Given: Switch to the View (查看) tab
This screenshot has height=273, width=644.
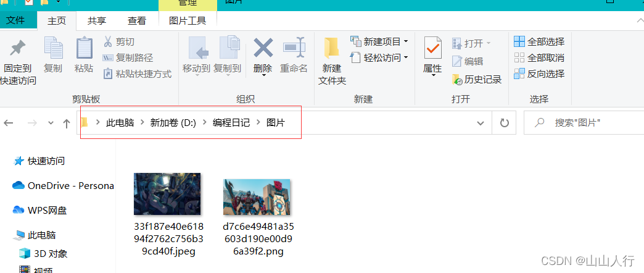Looking at the screenshot, I should 137,21.
